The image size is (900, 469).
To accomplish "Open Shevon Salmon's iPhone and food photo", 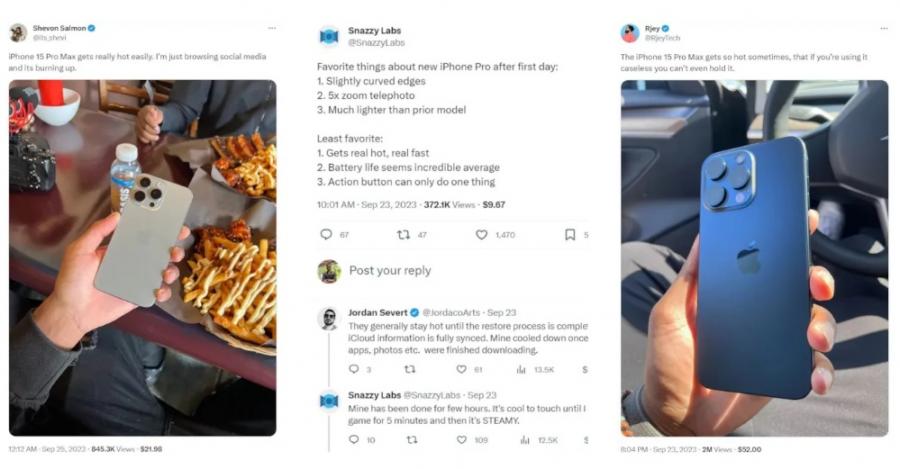I will 142,257.
